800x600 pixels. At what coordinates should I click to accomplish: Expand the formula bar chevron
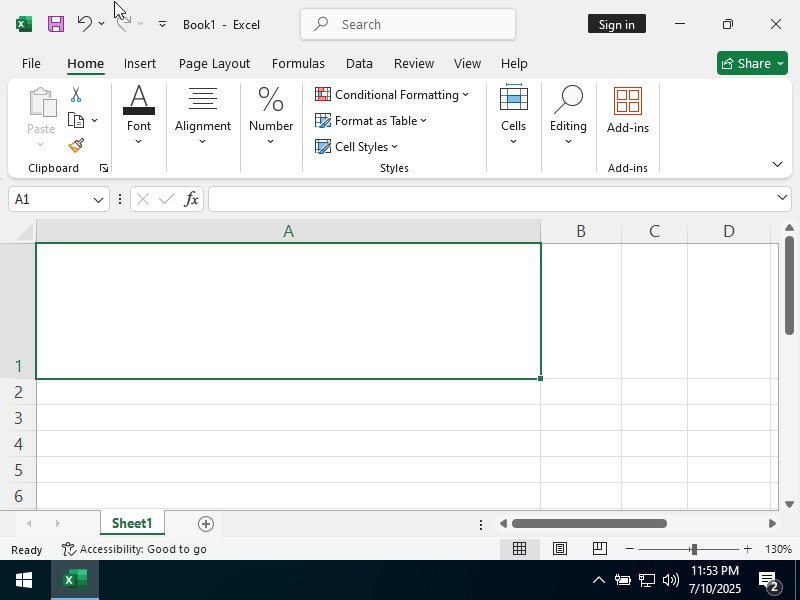click(x=782, y=198)
